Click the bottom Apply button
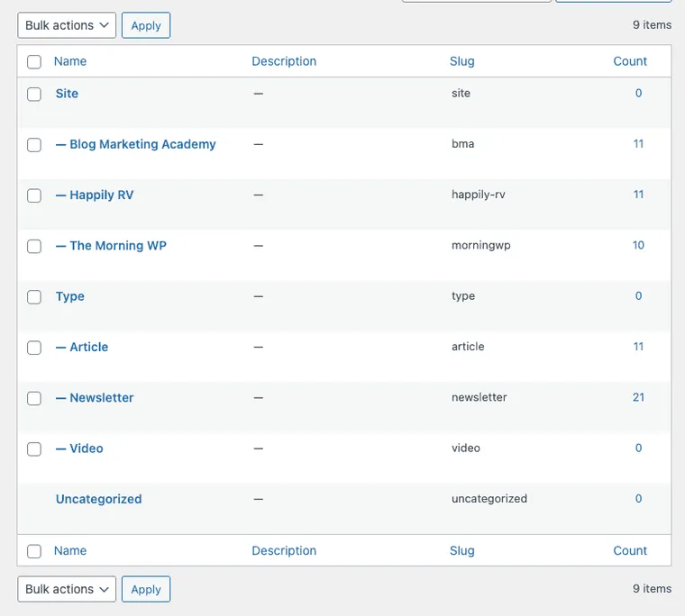 [x=146, y=589]
